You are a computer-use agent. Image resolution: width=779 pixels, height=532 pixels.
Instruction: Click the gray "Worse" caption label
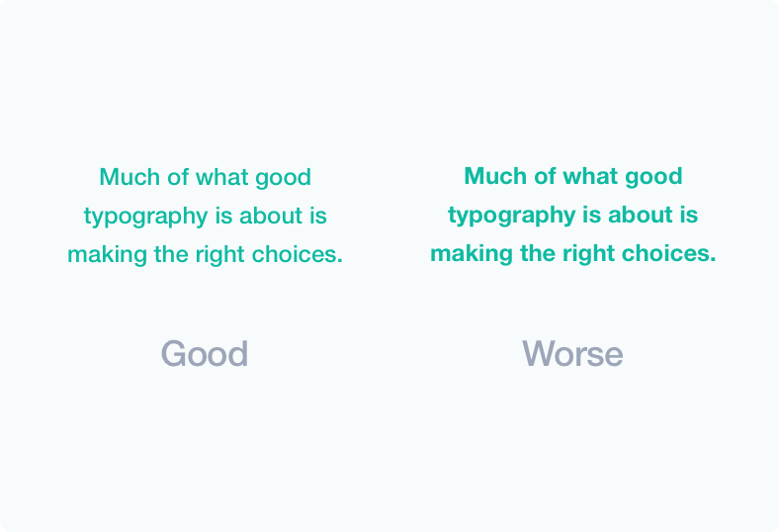point(572,354)
